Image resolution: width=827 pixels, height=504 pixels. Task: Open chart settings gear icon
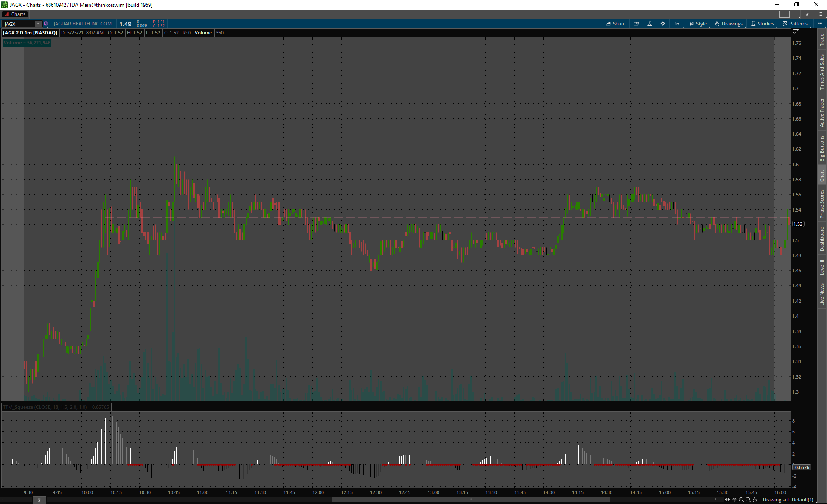point(663,24)
